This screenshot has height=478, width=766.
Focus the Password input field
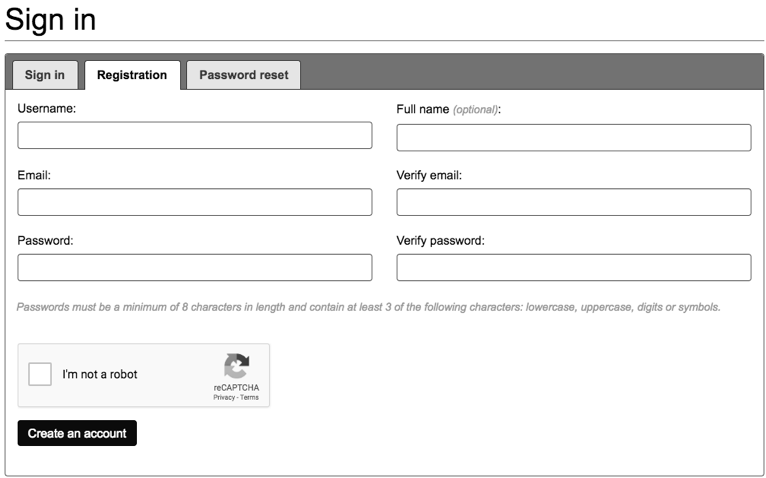195,267
